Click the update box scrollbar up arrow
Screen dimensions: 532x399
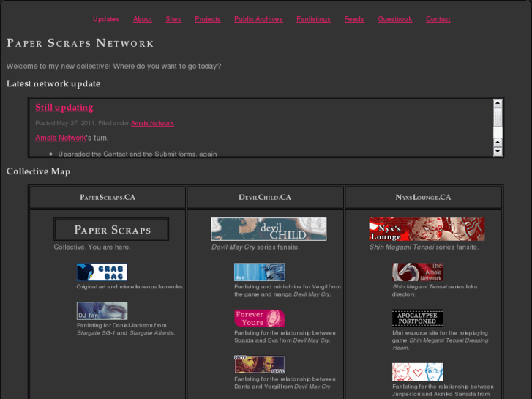(x=498, y=103)
